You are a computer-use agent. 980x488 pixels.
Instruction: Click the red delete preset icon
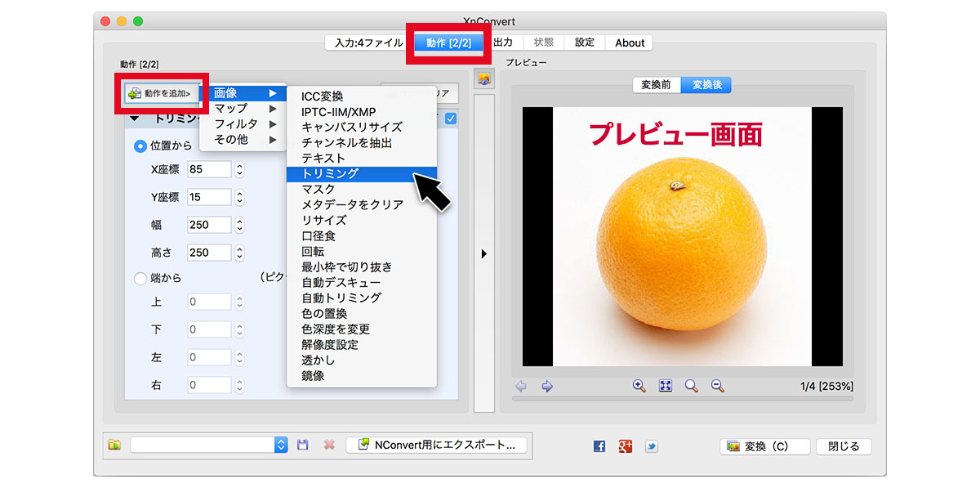tap(329, 445)
